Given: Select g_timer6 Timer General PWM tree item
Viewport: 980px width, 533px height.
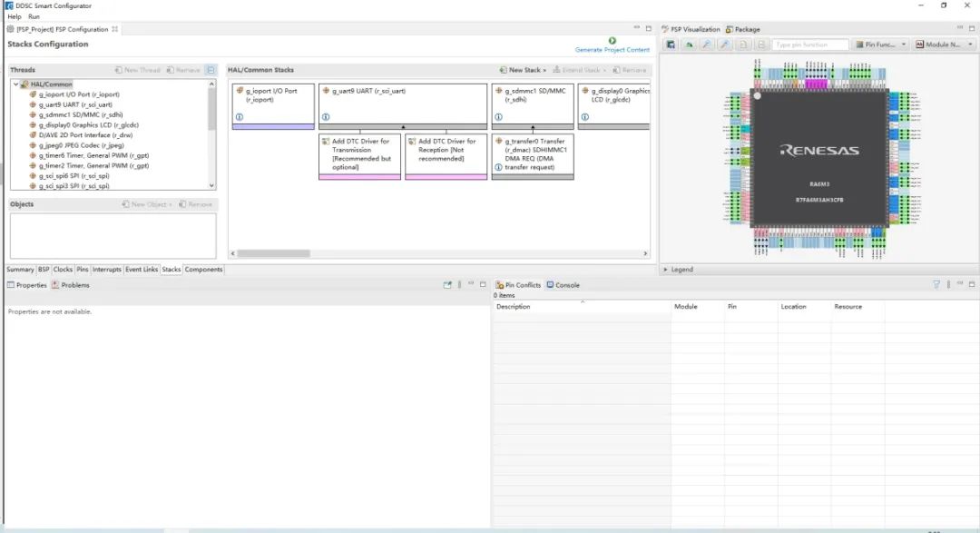Looking at the screenshot, I should click(x=93, y=156).
